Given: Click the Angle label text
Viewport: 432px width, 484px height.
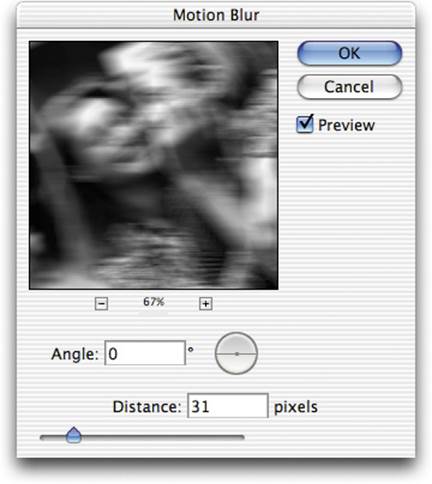Looking at the screenshot, I should [75, 354].
